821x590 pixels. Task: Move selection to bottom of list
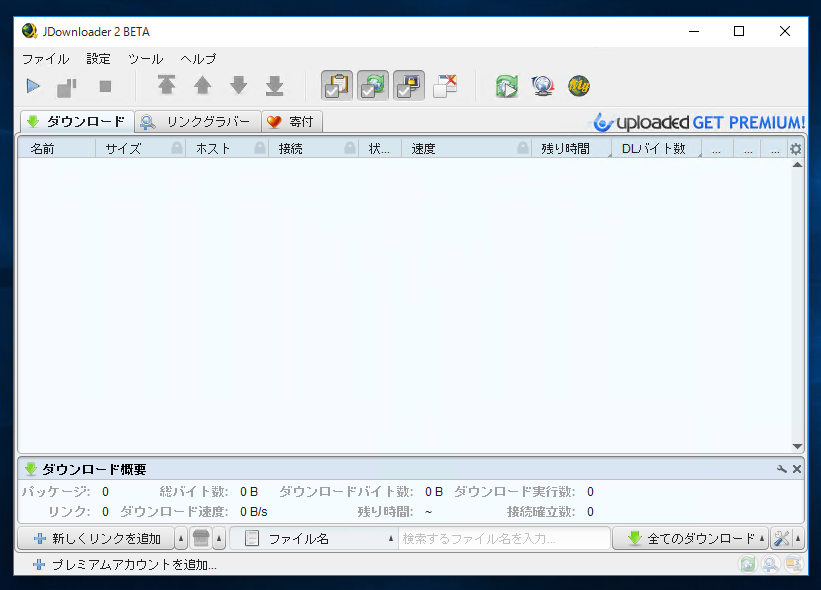coord(274,86)
